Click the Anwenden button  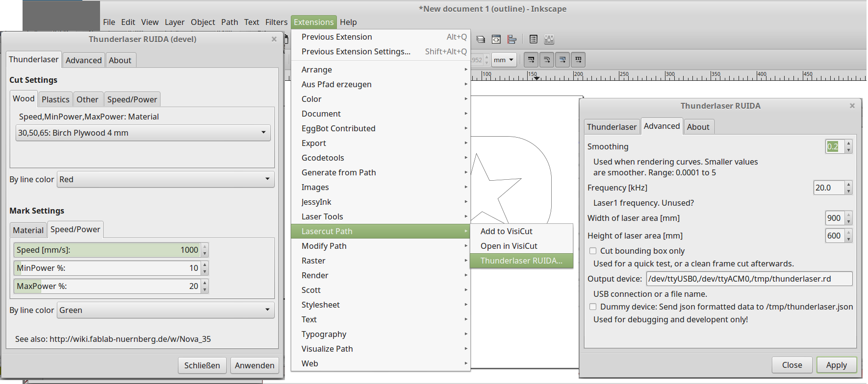(255, 365)
